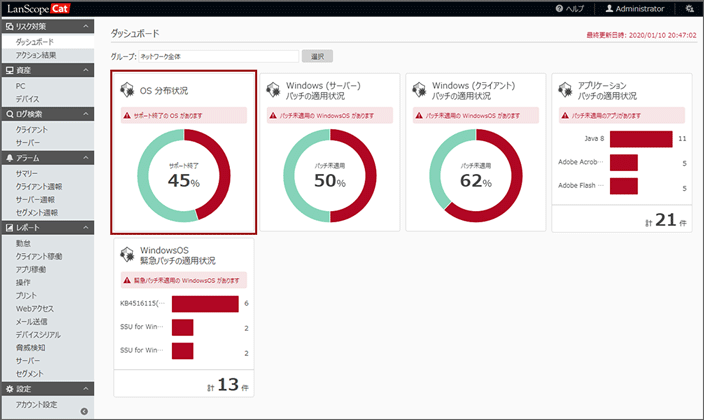
Task: Collapse the ログ検索 sidebar section
Action: tap(85, 114)
